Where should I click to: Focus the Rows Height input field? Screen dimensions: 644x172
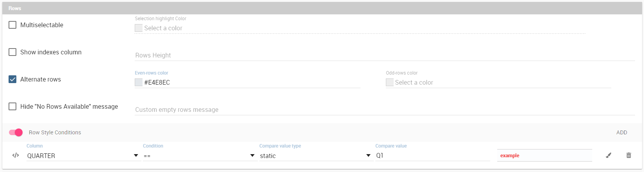tap(385, 55)
